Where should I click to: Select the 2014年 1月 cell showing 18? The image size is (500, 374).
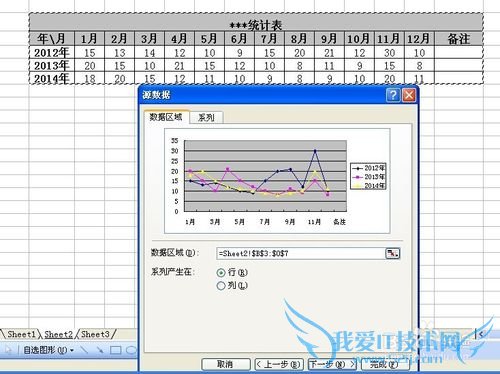(89, 78)
